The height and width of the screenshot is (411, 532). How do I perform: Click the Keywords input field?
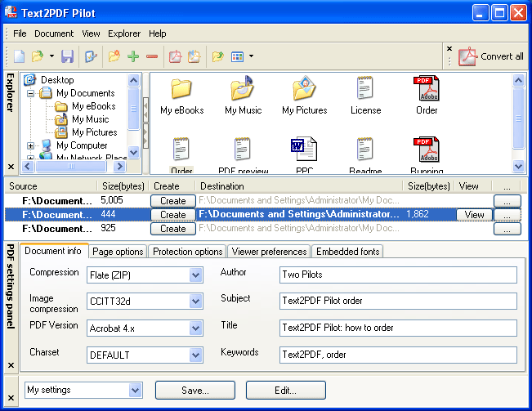tap(398, 355)
